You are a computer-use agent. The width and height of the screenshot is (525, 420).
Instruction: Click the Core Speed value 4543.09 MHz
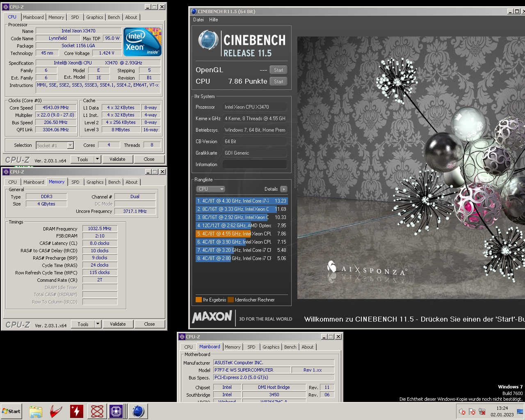(56, 107)
